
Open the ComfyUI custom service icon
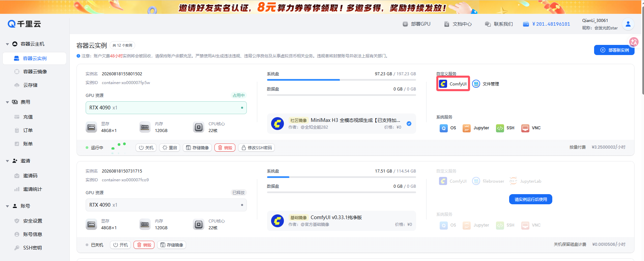click(453, 84)
